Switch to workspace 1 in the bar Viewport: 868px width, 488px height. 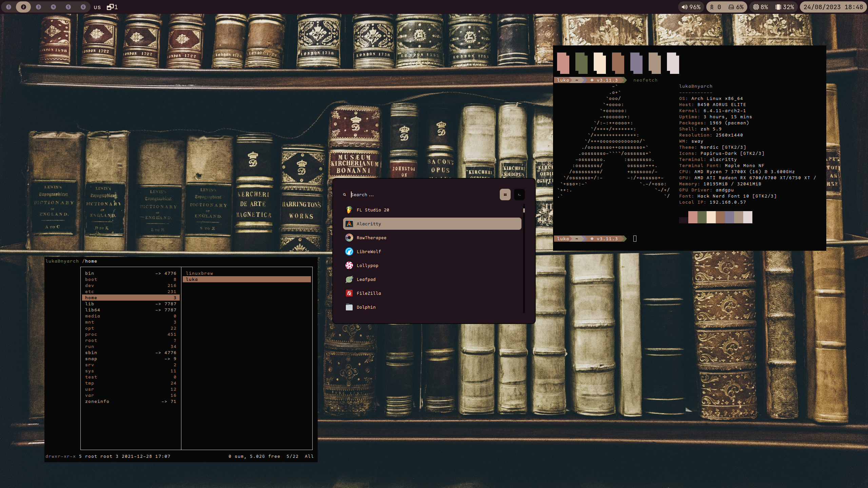tap(9, 7)
